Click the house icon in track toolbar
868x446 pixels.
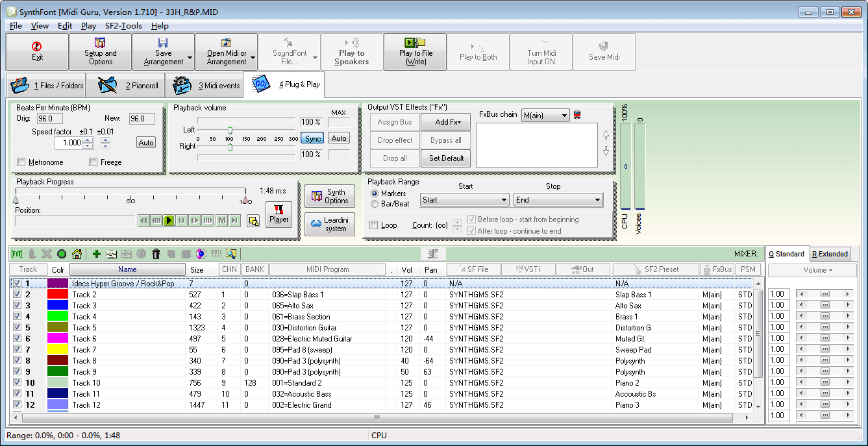coord(77,254)
